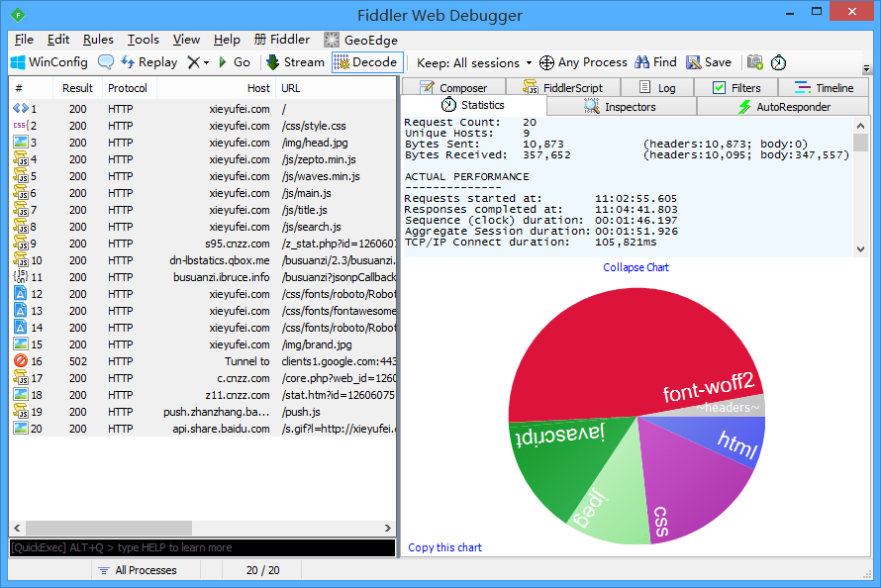The height and width of the screenshot is (588, 881).
Task: Click the comment speech bubble icon
Action: point(106,61)
